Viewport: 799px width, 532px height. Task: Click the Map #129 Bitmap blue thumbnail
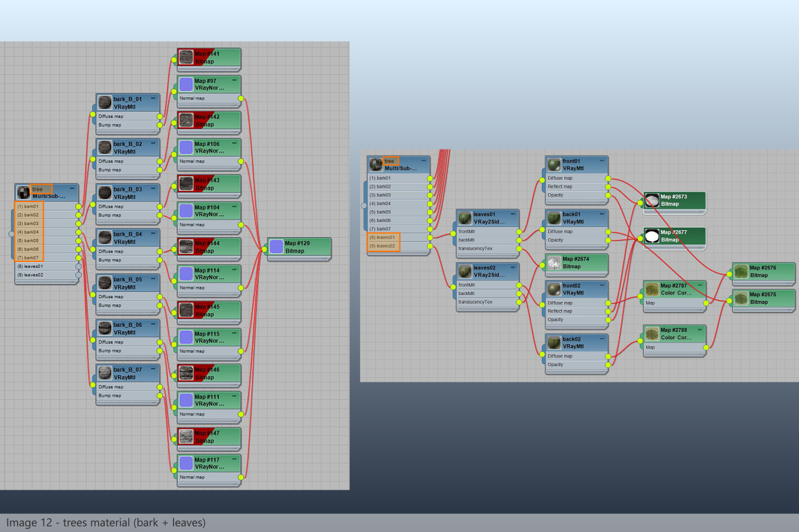coord(277,246)
